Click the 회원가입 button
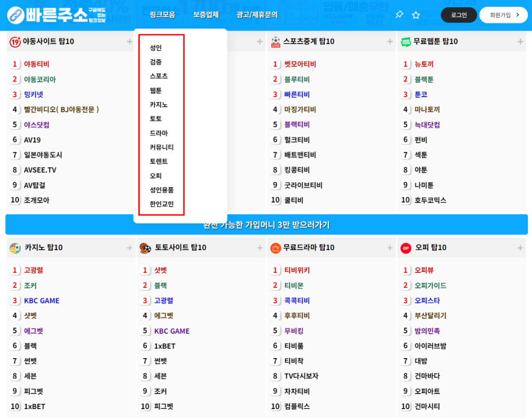532x419 pixels. click(503, 15)
